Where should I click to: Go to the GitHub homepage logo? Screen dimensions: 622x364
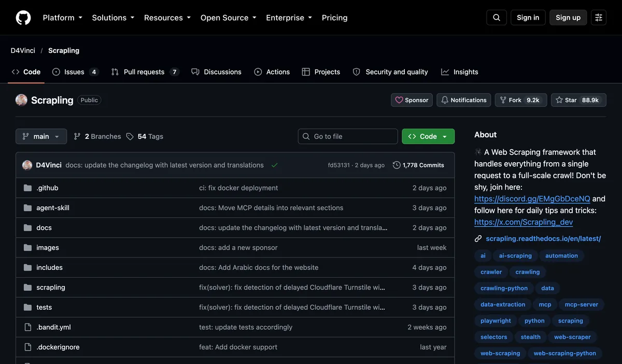coord(23,18)
